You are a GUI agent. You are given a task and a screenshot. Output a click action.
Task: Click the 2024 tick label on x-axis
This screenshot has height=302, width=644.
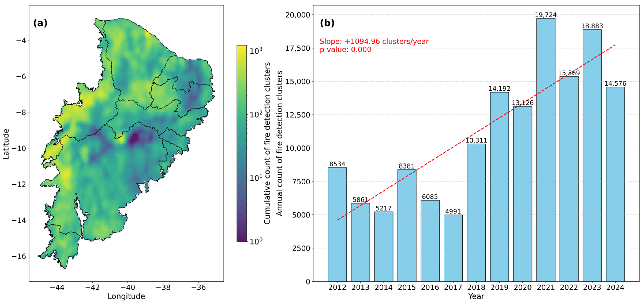pyautogui.click(x=615, y=287)
